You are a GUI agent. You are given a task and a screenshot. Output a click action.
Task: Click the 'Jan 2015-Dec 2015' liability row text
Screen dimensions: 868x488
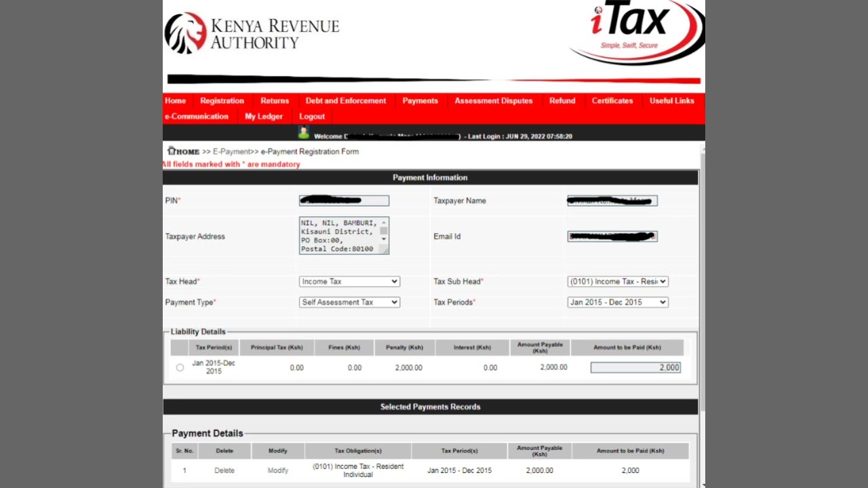[x=214, y=367]
